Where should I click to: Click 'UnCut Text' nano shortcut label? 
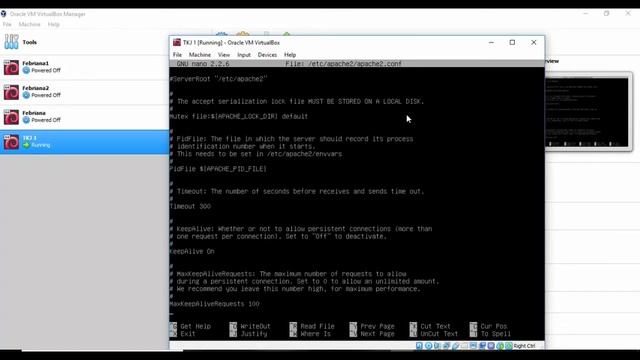pyautogui.click(x=439, y=334)
